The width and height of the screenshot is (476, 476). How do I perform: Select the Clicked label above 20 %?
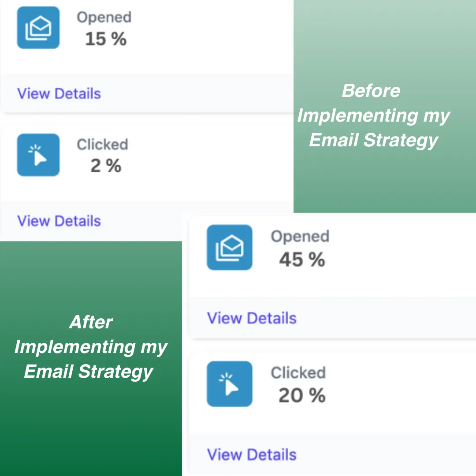[298, 373]
